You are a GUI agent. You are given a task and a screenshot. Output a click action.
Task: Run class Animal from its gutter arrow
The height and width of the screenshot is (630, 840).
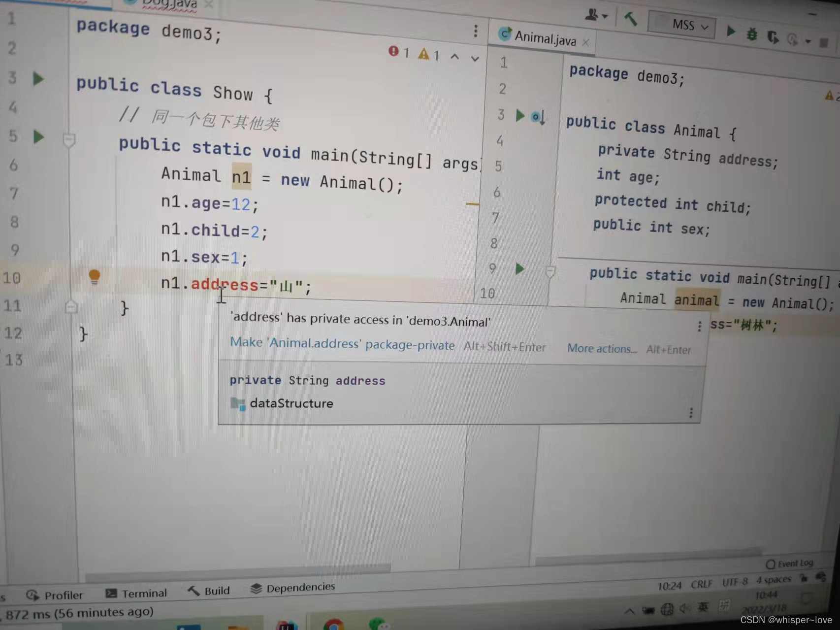pos(520,116)
